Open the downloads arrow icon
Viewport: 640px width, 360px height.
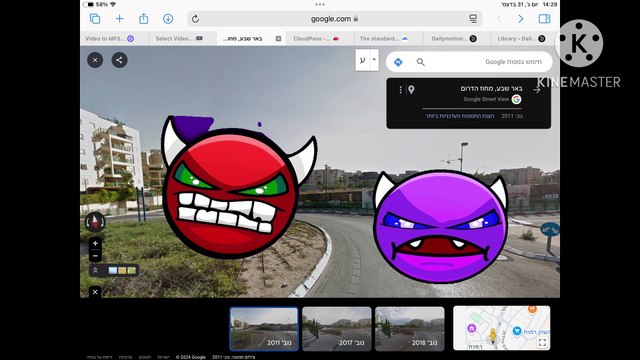[x=168, y=19]
